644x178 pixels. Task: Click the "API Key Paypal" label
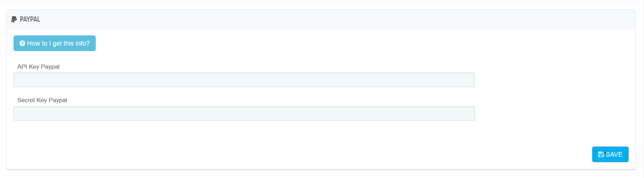[x=38, y=67]
